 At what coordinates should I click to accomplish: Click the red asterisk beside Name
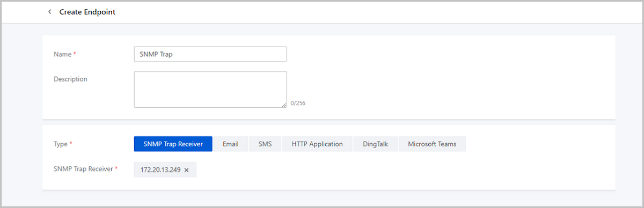tap(75, 54)
